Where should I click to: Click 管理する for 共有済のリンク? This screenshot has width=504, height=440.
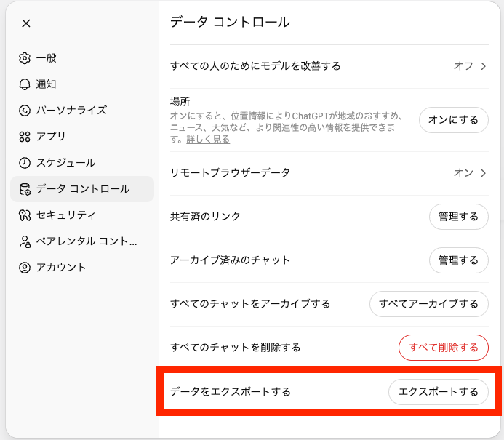coord(458,217)
